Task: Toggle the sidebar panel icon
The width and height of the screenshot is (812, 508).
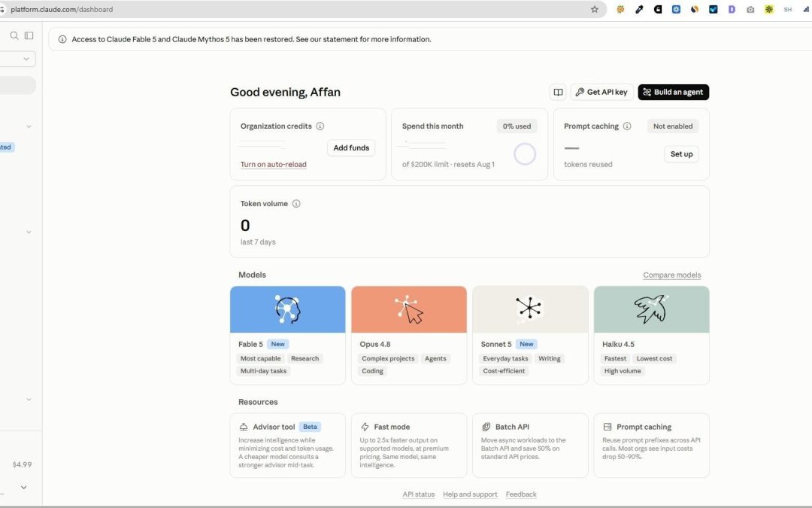Action: (x=29, y=35)
